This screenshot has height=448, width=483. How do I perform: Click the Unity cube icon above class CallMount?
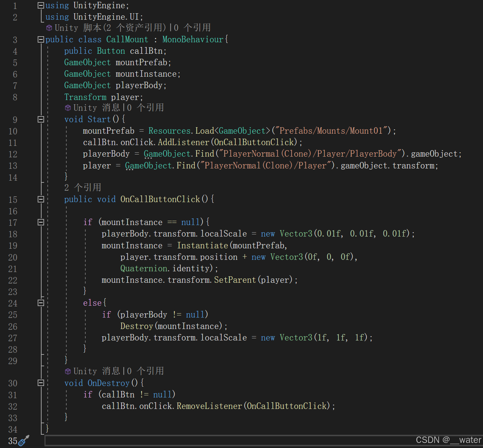pyautogui.click(x=49, y=28)
